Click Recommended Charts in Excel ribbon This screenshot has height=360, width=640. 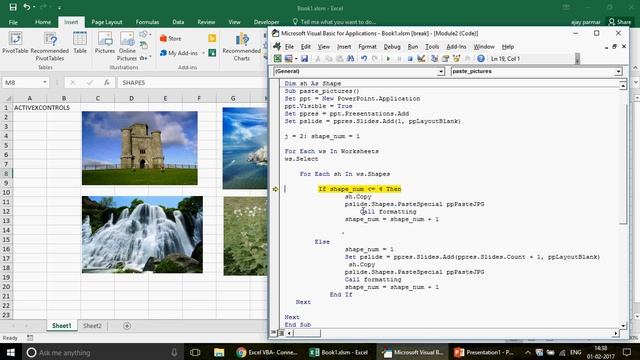[x=242, y=47]
